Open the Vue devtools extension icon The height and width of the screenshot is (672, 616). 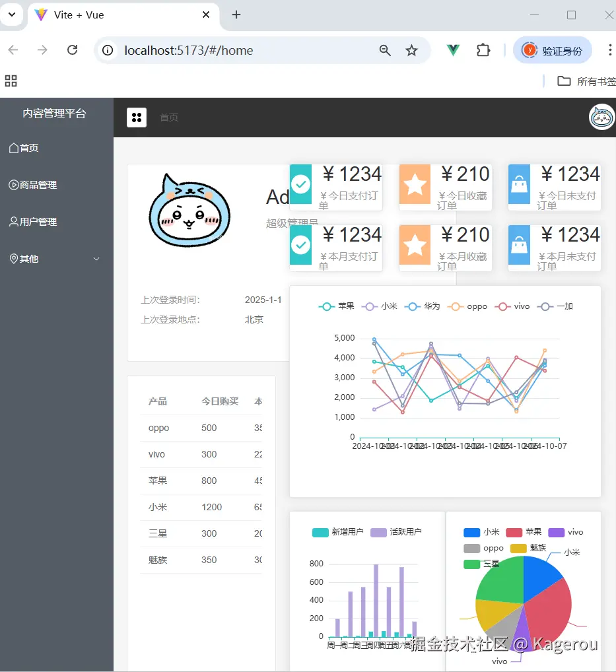pos(453,50)
